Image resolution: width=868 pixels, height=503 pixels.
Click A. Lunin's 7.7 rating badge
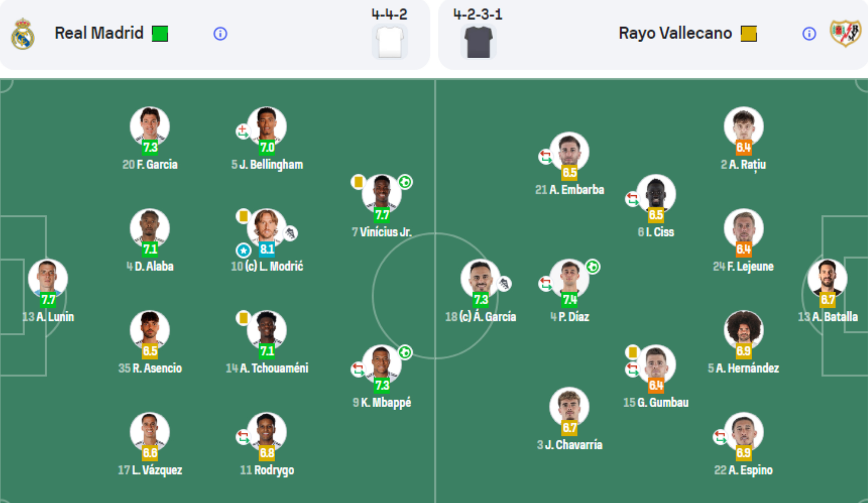[x=48, y=299]
